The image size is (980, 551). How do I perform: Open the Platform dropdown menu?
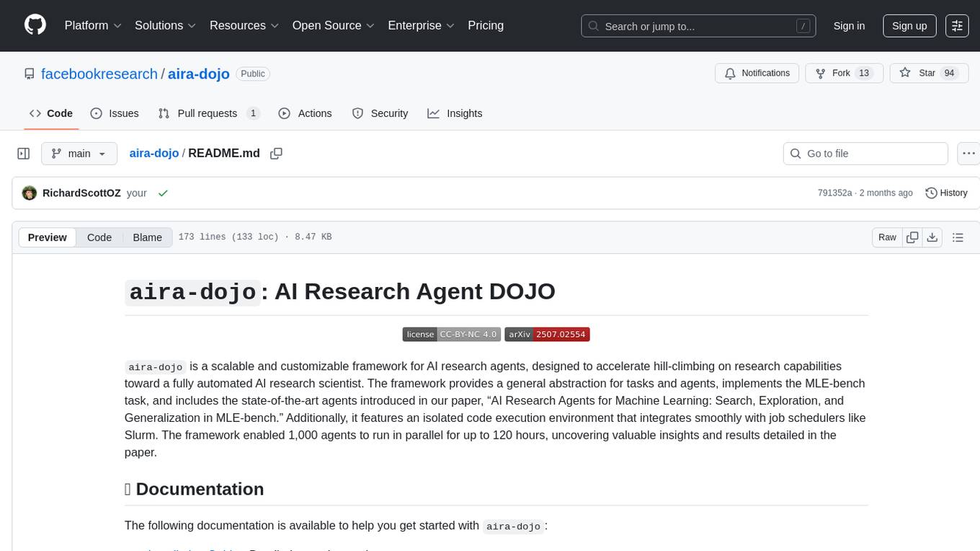93,25
